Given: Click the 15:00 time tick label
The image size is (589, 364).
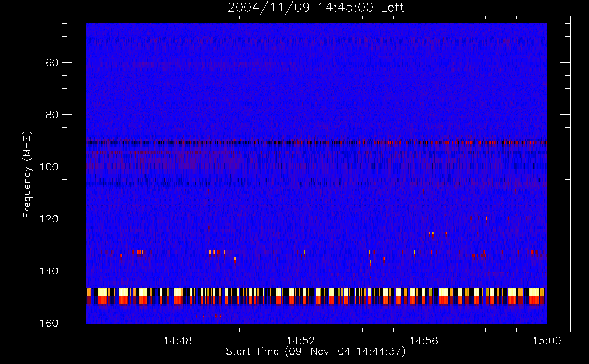Looking at the screenshot, I should [547, 341].
